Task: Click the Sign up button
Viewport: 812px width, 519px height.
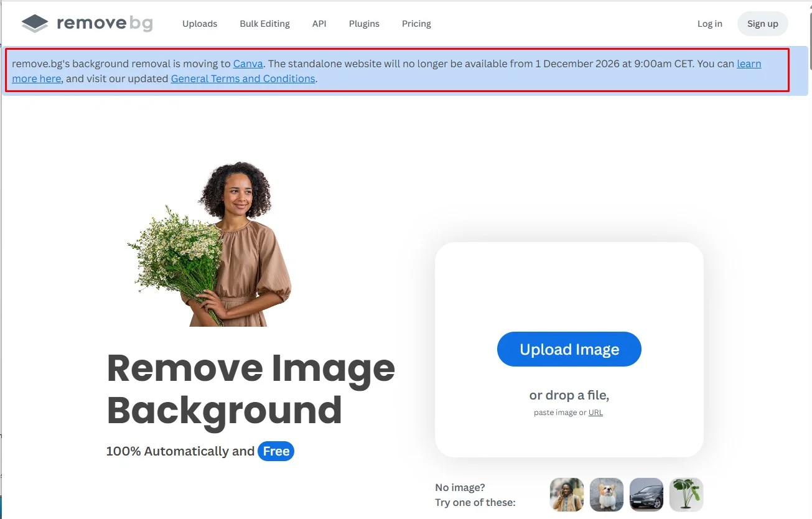Action: click(x=762, y=24)
